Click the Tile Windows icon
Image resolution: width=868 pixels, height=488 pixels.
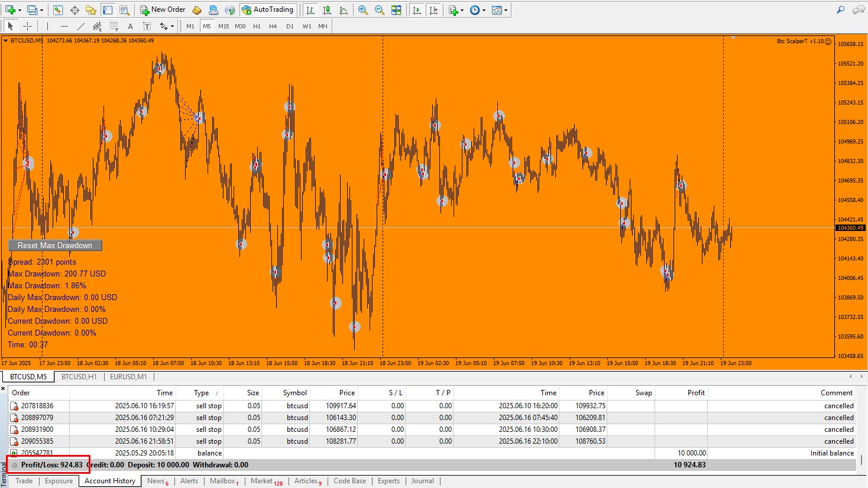tap(396, 10)
